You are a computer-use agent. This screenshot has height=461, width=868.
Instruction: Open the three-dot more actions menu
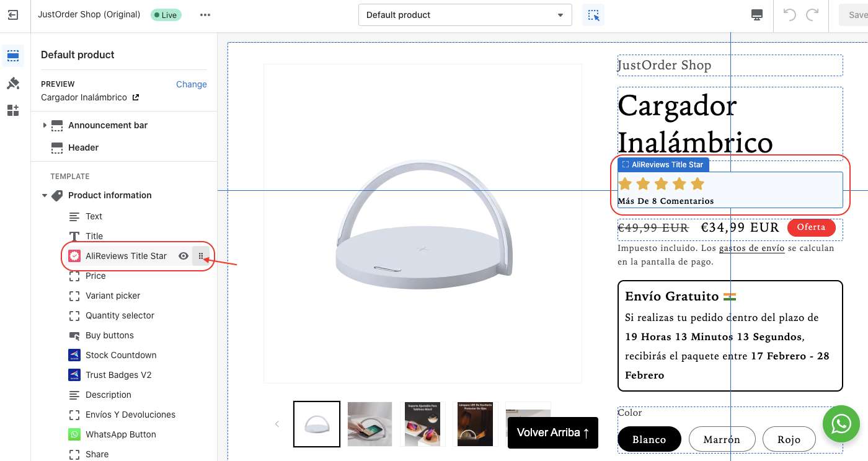(205, 15)
